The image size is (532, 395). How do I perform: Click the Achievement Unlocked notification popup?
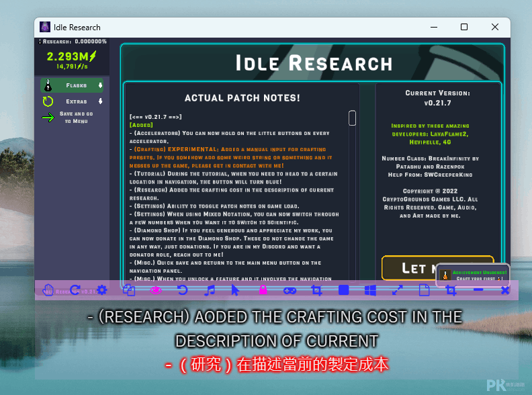click(473, 275)
